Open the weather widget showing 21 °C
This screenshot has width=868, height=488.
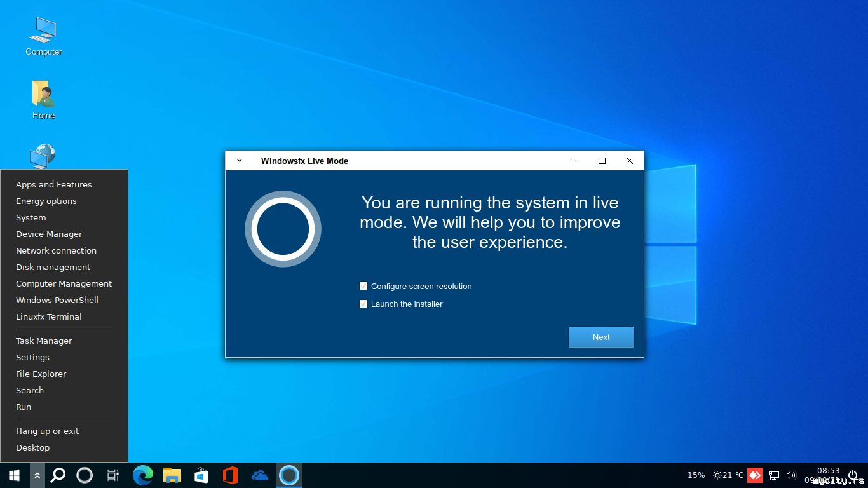728,475
